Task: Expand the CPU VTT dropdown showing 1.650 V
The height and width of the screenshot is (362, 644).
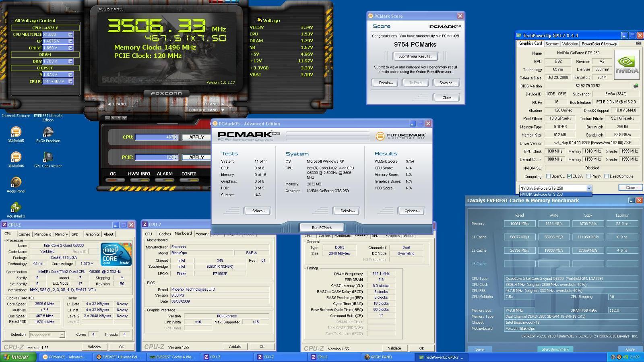Action: tap(70, 48)
